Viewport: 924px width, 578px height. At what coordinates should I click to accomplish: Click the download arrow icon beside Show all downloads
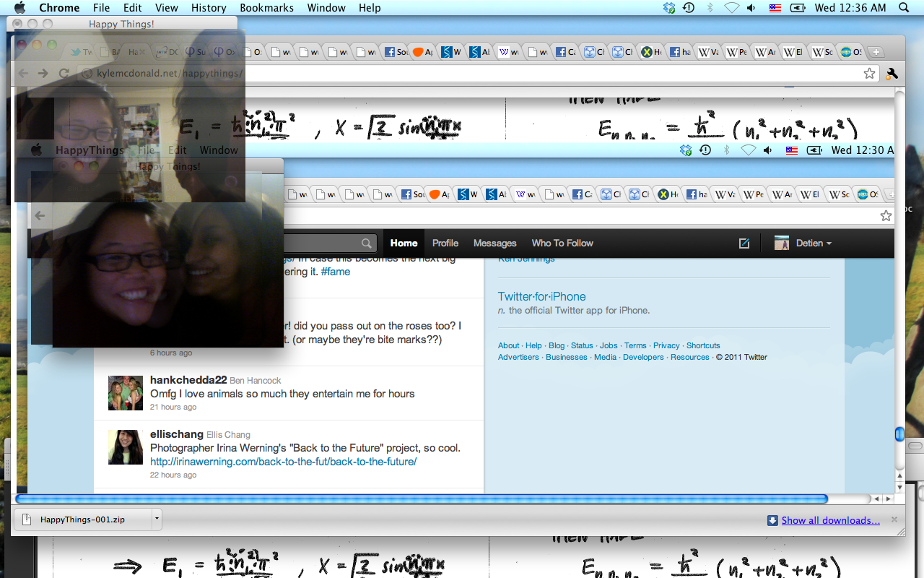(x=772, y=520)
